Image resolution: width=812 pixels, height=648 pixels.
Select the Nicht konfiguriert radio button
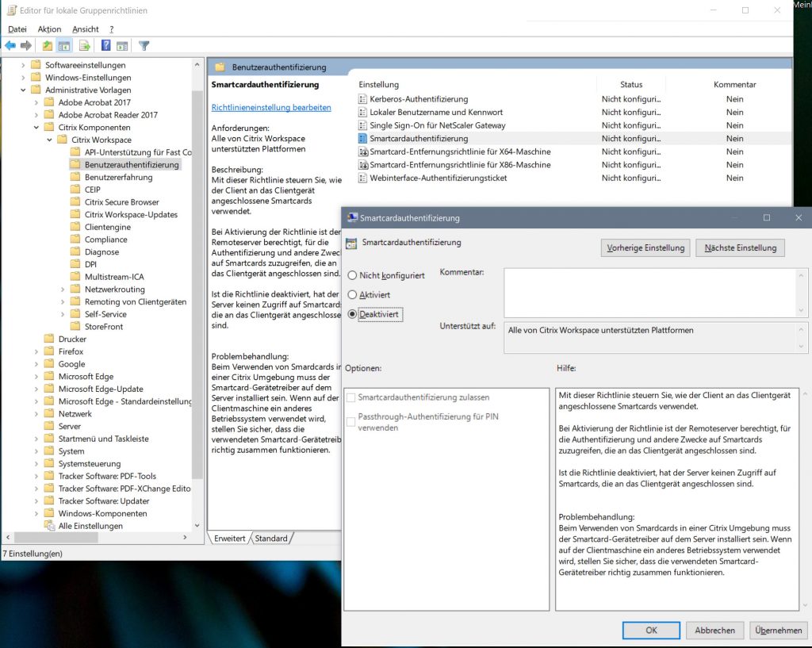tap(353, 275)
